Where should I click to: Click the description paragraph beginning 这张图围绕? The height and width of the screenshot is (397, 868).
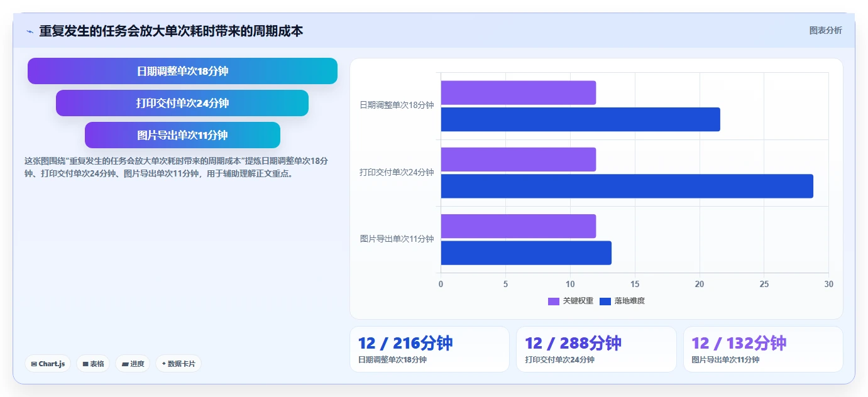pyautogui.click(x=176, y=167)
